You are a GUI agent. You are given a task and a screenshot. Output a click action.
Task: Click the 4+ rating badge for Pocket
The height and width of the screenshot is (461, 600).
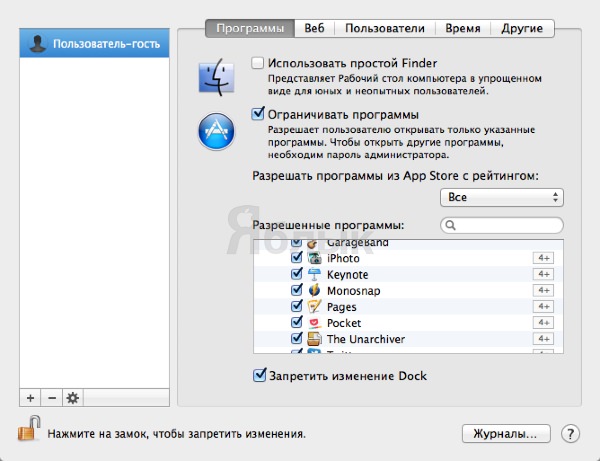543,323
